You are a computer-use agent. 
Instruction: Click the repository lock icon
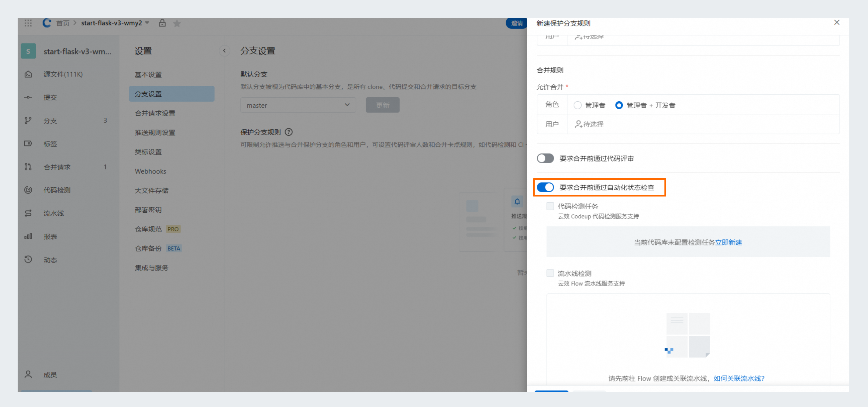[162, 23]
